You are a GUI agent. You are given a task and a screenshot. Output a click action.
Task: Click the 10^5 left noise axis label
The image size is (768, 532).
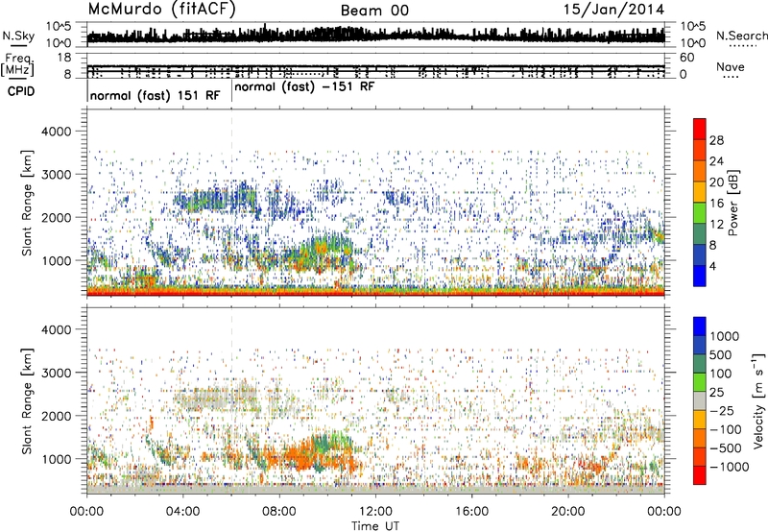59,26
